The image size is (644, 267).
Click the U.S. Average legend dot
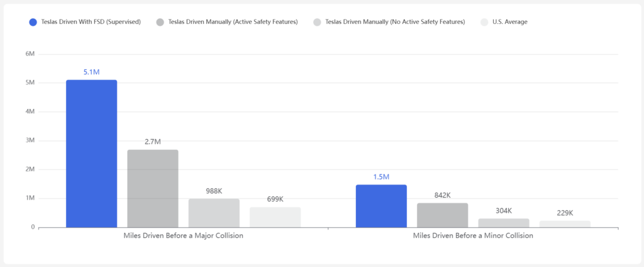click(x=484, y=22)
